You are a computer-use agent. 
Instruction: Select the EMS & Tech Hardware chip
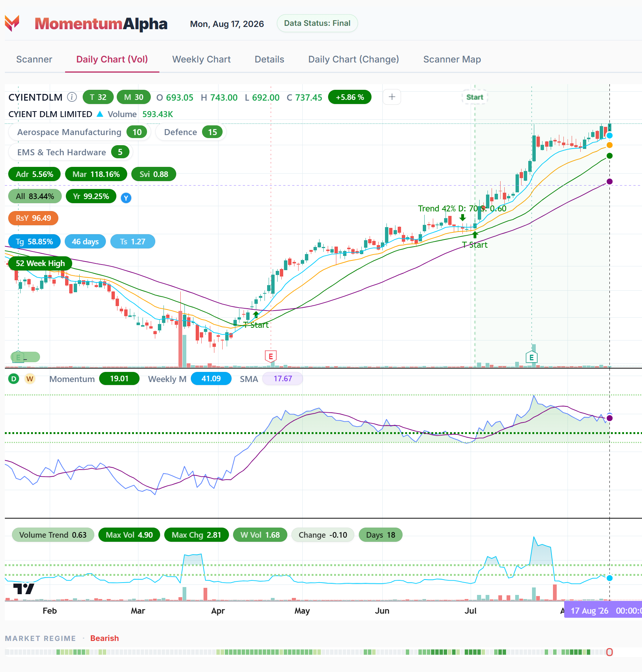coord(70,152)
